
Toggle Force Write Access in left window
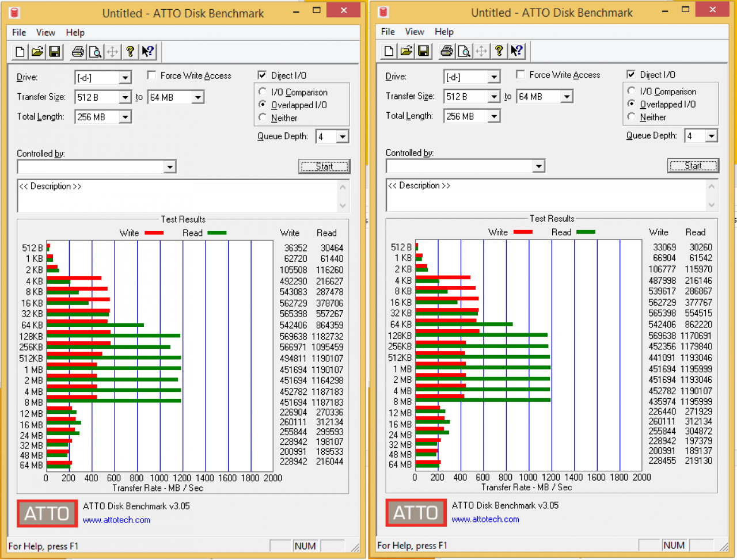click(x=152, y=75)
